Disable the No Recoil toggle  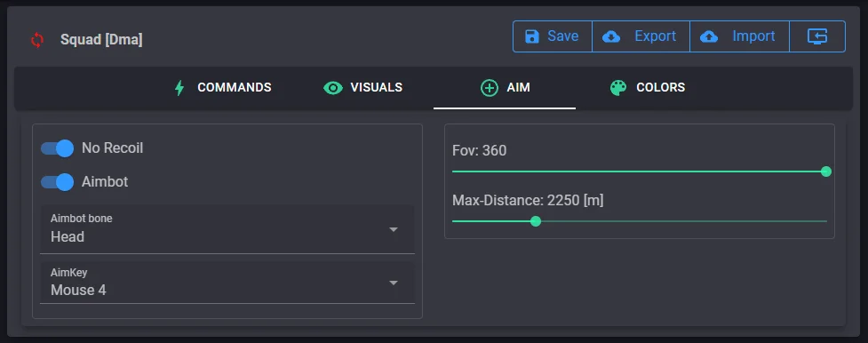[x=57, y=148]
